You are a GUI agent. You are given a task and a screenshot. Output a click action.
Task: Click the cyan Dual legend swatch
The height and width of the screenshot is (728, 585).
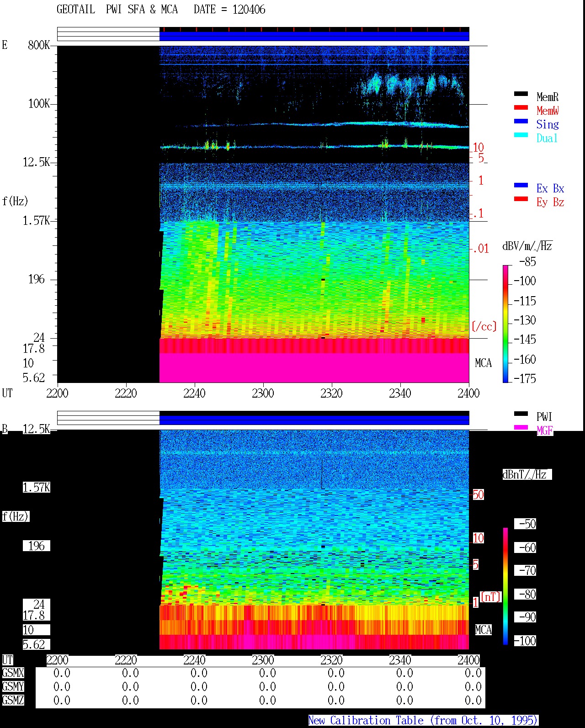pyautogui.click(x=521, y=135)
